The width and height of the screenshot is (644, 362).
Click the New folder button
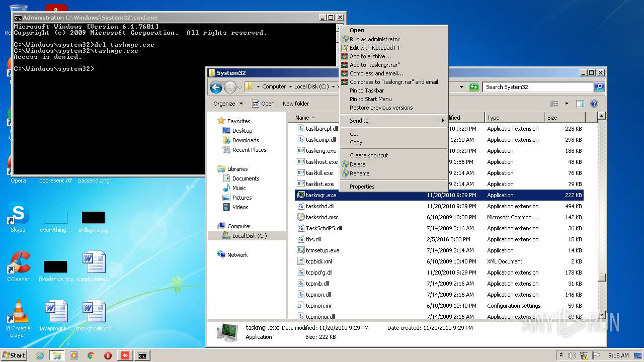pos(296,104)
